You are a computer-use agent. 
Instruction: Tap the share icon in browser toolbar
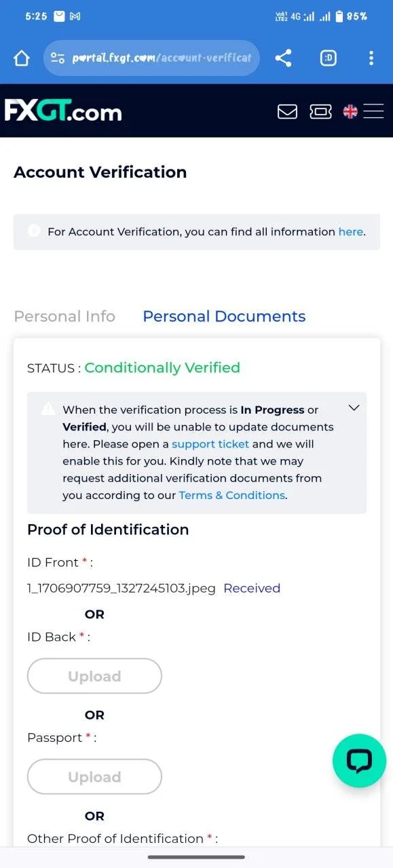(x=283, y=58)
